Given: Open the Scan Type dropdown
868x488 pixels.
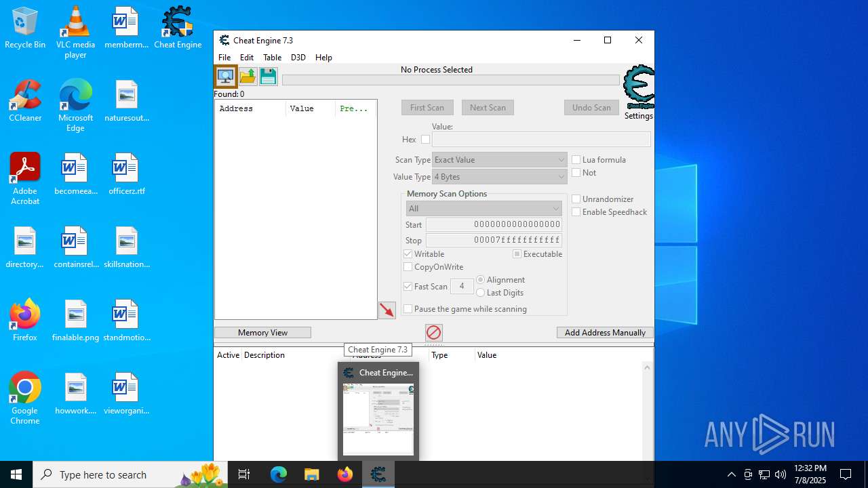Looking at the screenshot, I should 500,160.
